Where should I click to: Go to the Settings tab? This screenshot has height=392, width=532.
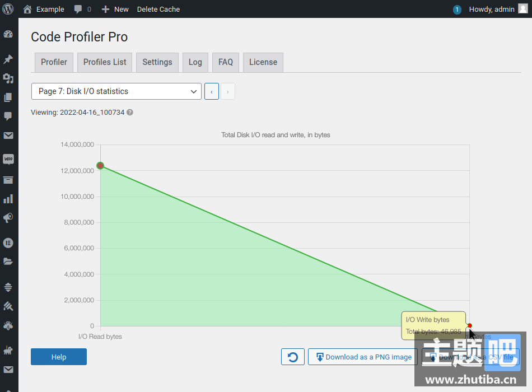click(157, 63)
